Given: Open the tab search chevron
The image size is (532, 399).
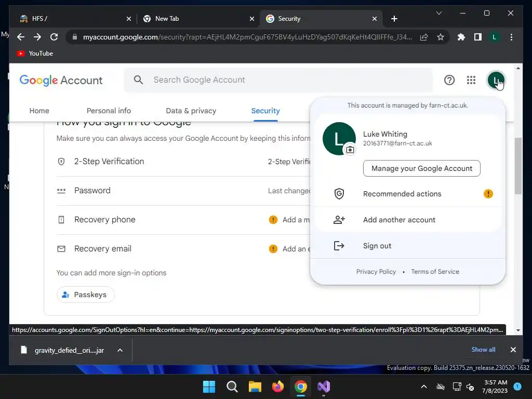Looking at the screenshot, I should pos(438,13).
